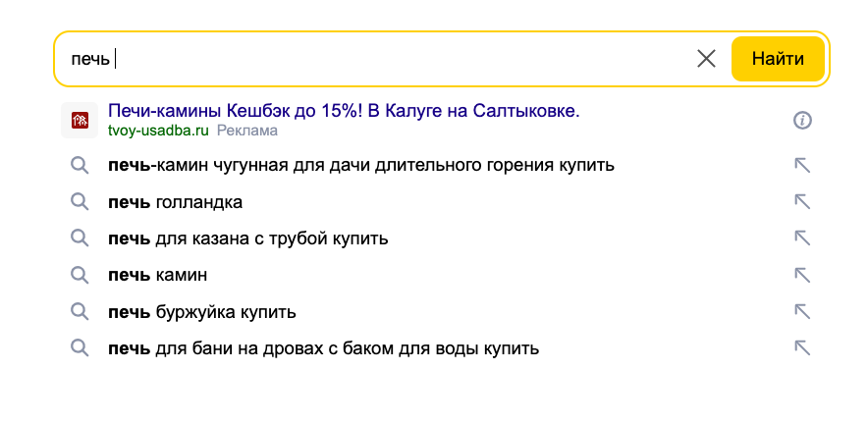Fill query using arrow beside печь буржуйка купить
Screen dimensions: 868x423
[x=802, y=312]
